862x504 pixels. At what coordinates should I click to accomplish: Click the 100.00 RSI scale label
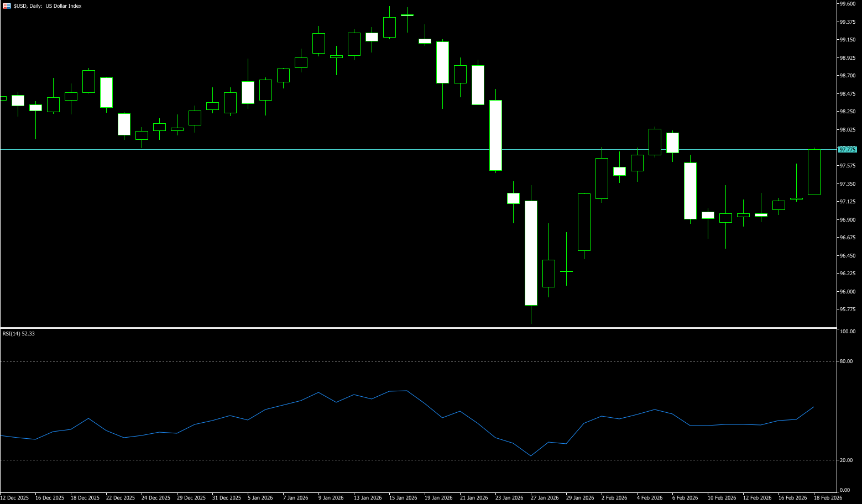(847, 332)
